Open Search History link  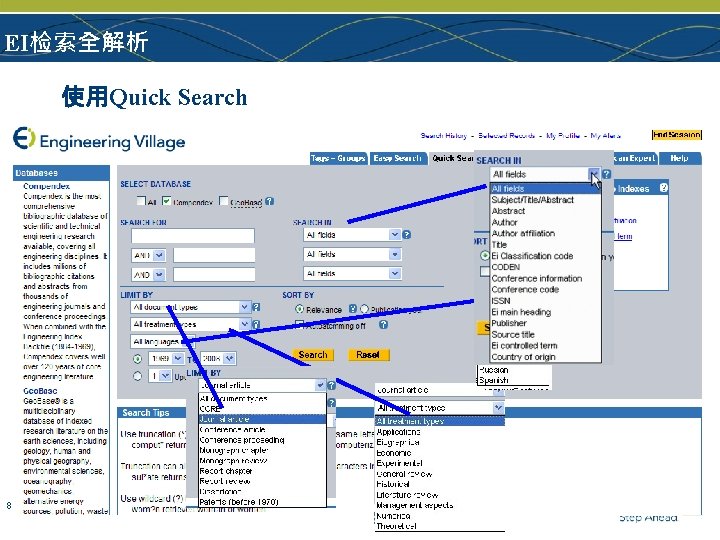click(444, 135)
